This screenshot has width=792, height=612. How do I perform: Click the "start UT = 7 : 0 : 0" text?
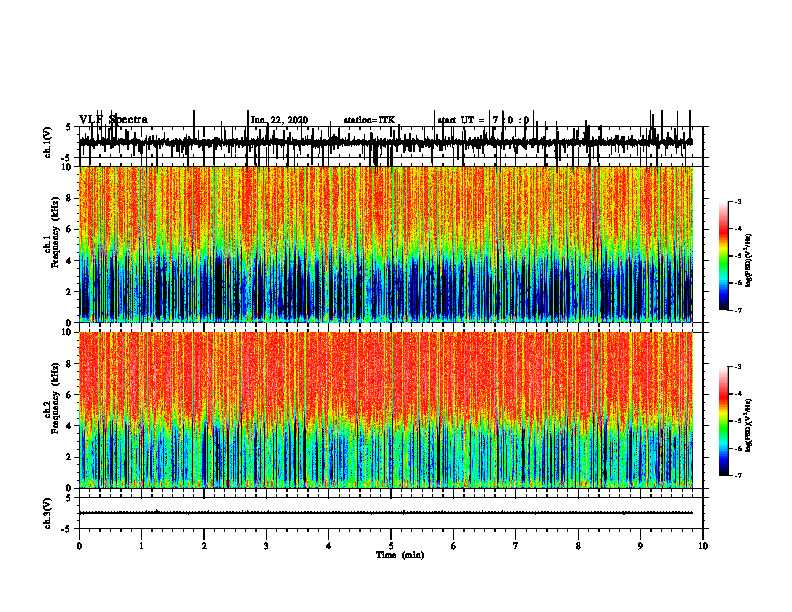coord(483,120)
